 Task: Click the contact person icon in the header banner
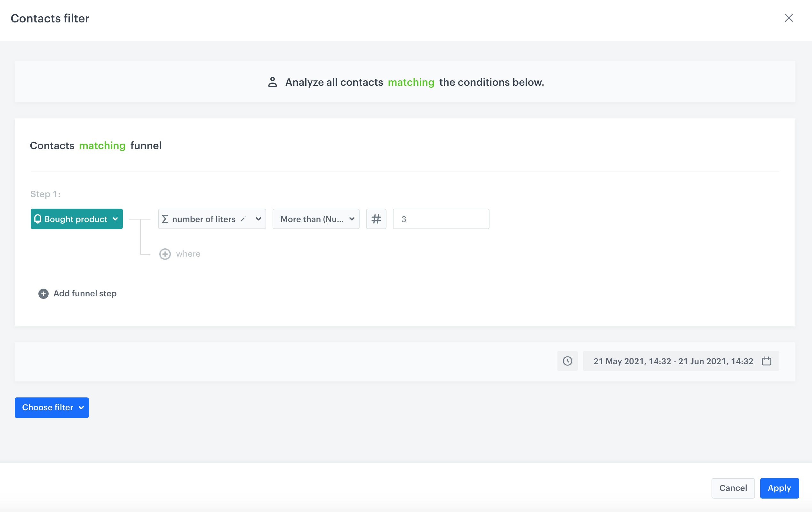point(273,82)
